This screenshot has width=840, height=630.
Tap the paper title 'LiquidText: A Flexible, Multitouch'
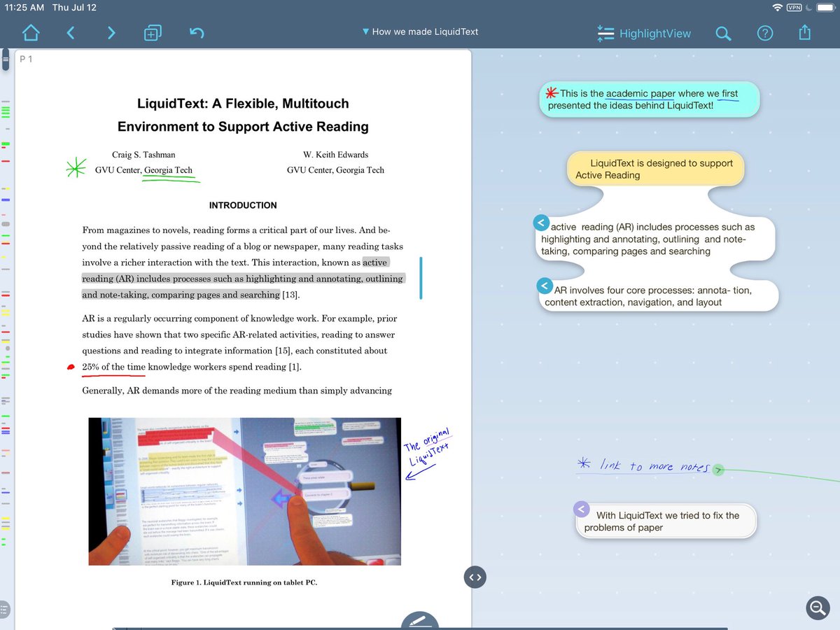[x=243, y=104]
